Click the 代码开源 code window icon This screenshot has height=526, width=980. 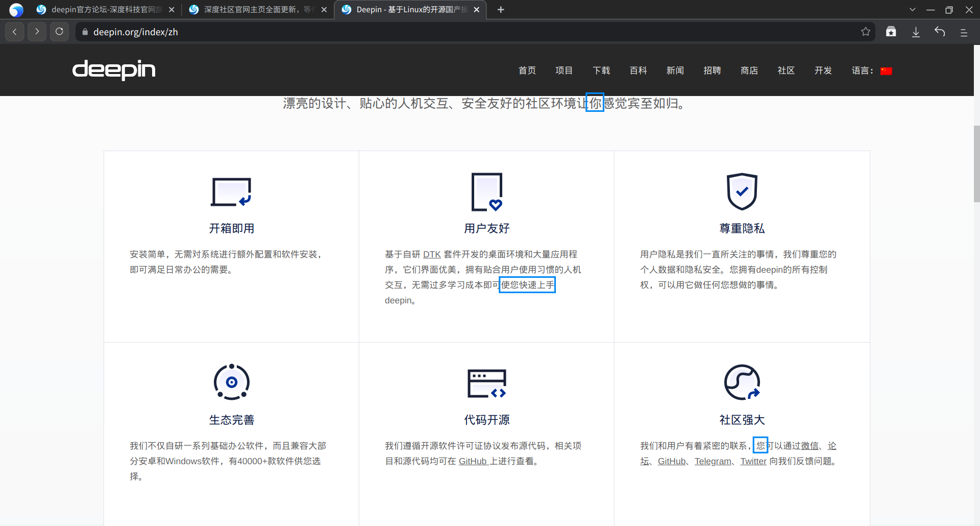[486, 383]
